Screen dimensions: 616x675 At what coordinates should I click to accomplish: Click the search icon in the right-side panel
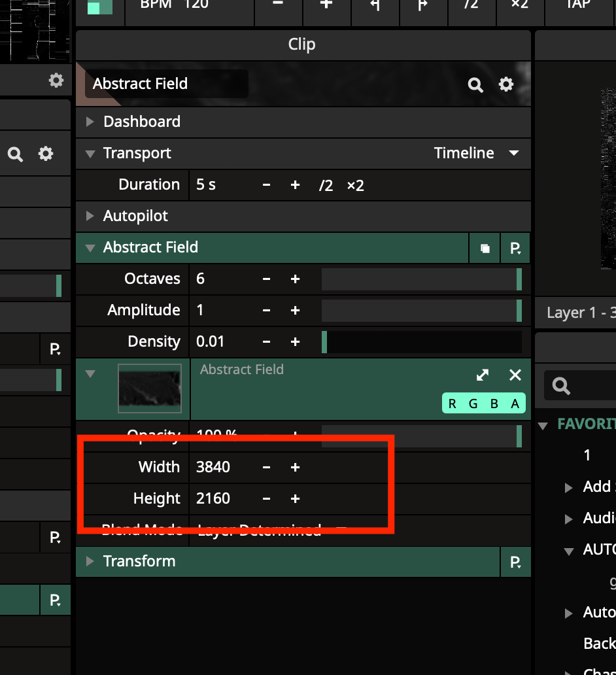tap(561, 386)
